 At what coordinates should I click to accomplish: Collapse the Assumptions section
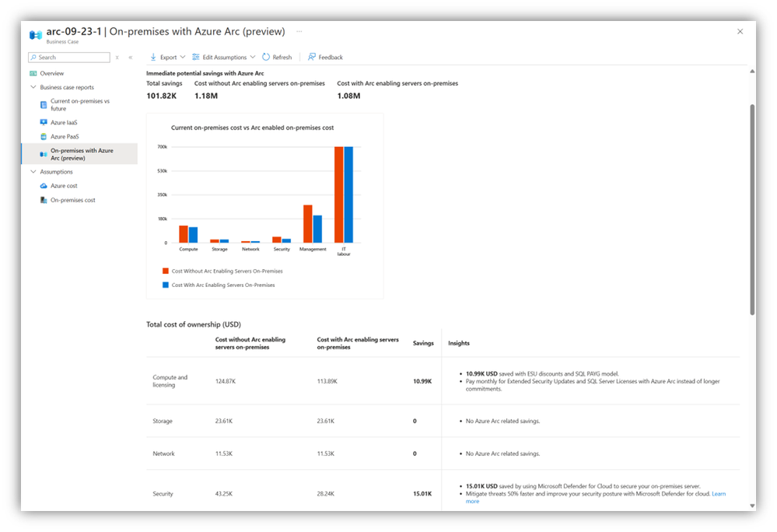(33, 172)
